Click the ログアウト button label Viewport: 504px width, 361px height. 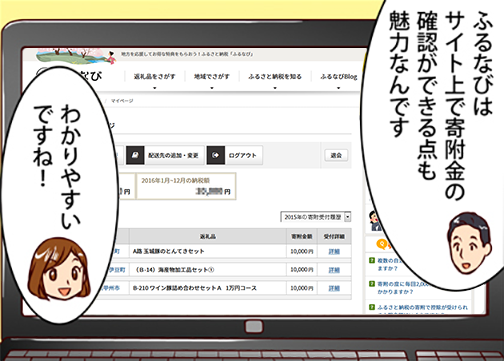point(242,155)
